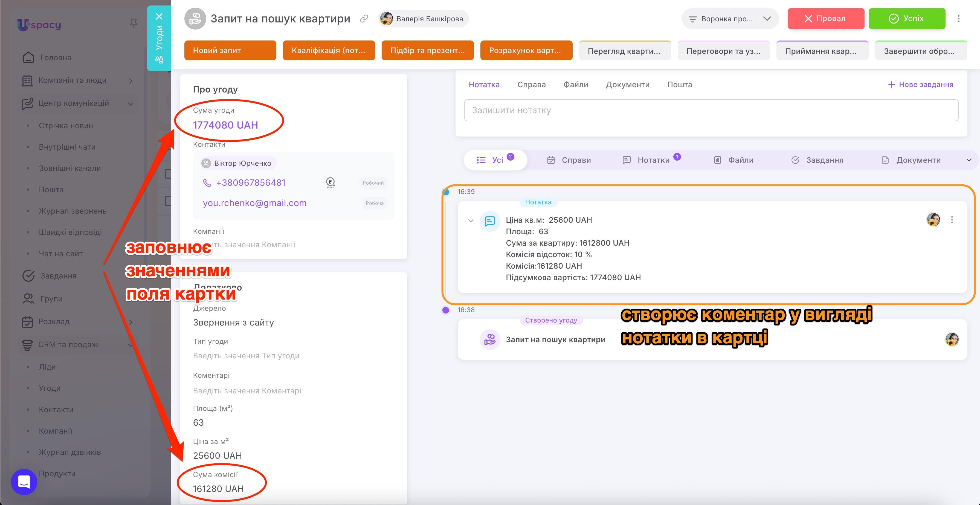Click the note author's avatar
The height and width of the screenshot is (505, 980).
[x=933, y=219]
